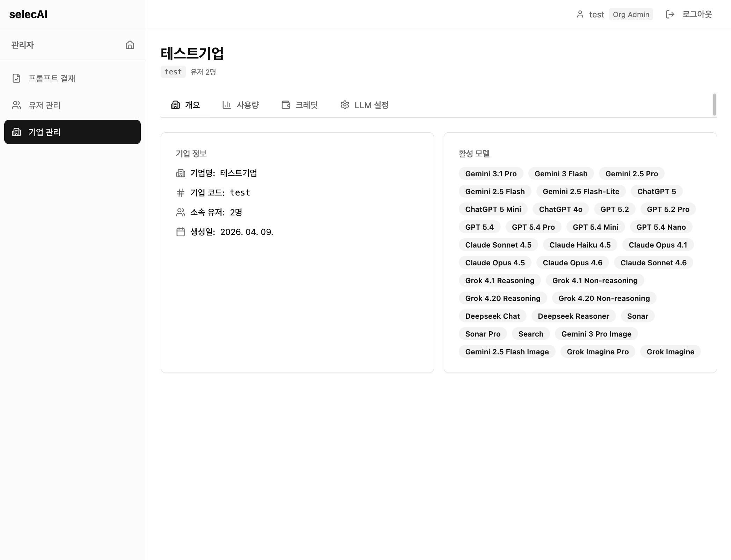Click the test code badge under title
Viewport: 731px width, 560px height.
point(173,72)
